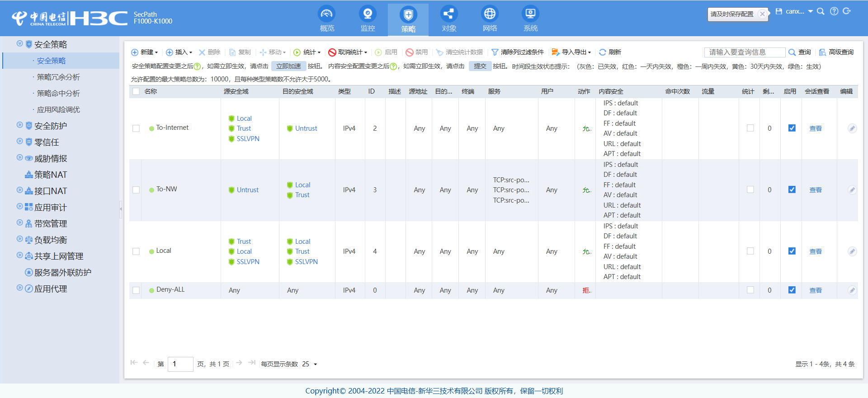Open the canx... user account dropdown

(x=799, y=11)
